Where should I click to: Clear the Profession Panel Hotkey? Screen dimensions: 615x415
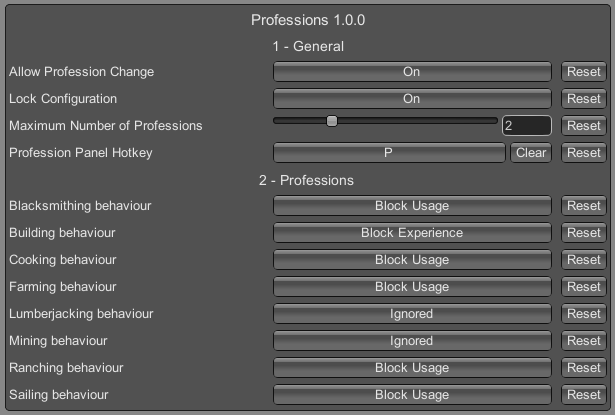click(x=531, y=153)
